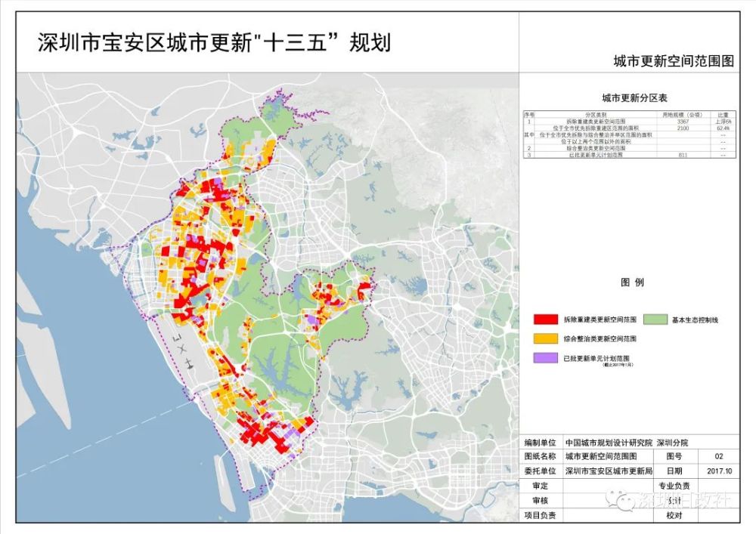The image size is (756, 534).
Task: Click the red 拆除重建类更新空间范围 legend swatch
Action: coord(545,319)
